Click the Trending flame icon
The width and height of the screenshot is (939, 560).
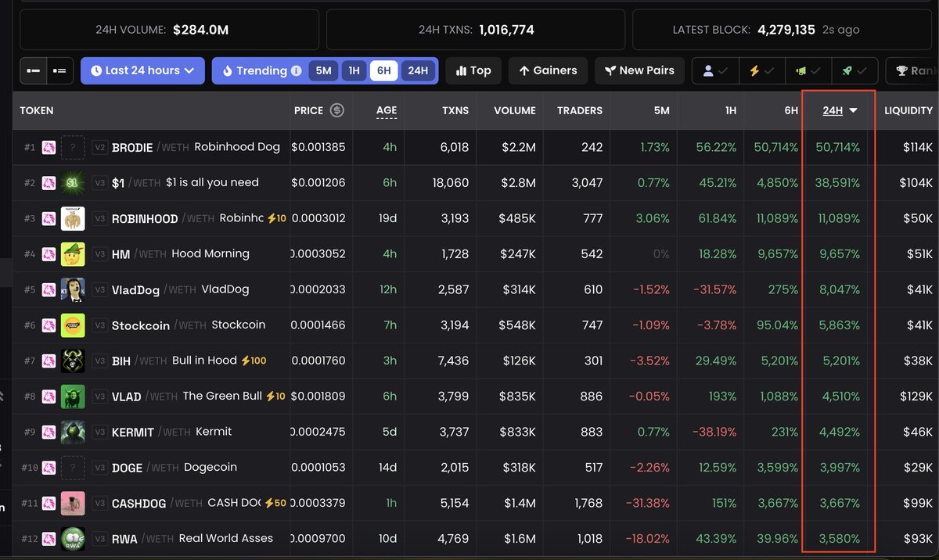pyautogui.click(x=228, y=71)
